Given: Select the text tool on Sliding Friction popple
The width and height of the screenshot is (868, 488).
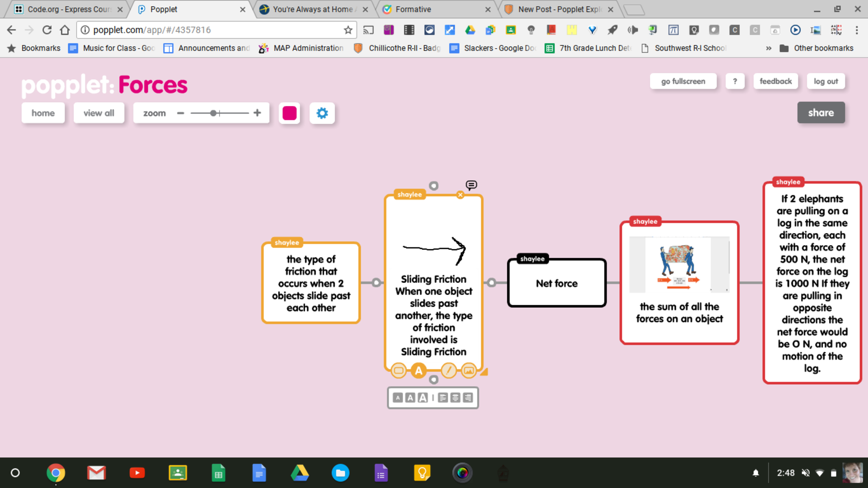Looking at the screenshot, I should (x=419, y=371).
